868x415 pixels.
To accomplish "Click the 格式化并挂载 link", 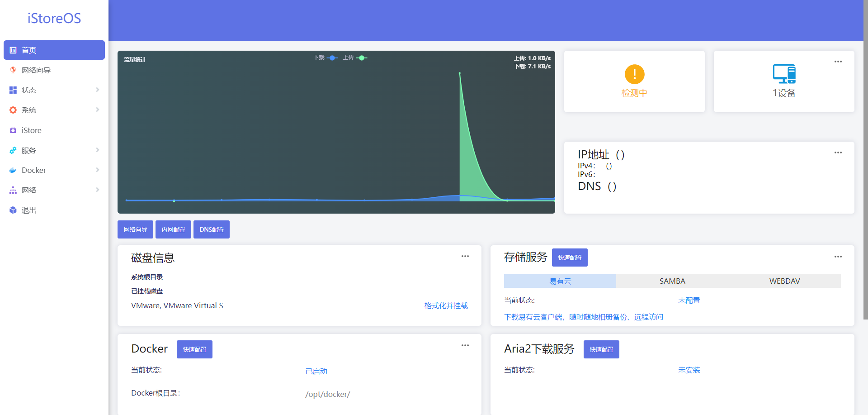I will click(446, 306).
